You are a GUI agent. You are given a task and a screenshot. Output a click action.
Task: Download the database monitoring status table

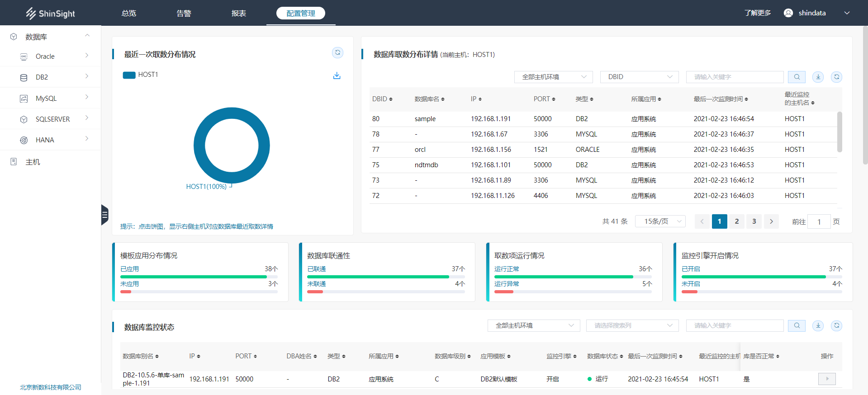[x=818, y=325]
